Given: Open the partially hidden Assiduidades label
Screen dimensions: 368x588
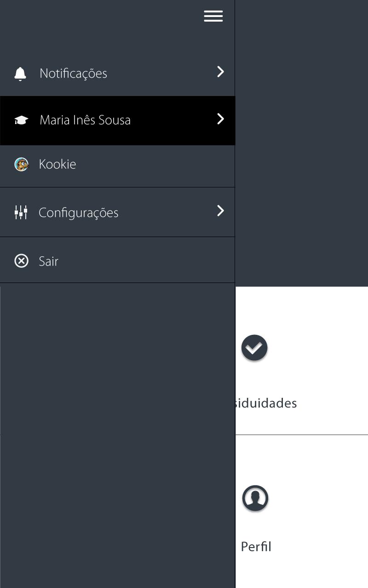Looking at the screenshot, I should click(x=266, y=403).
